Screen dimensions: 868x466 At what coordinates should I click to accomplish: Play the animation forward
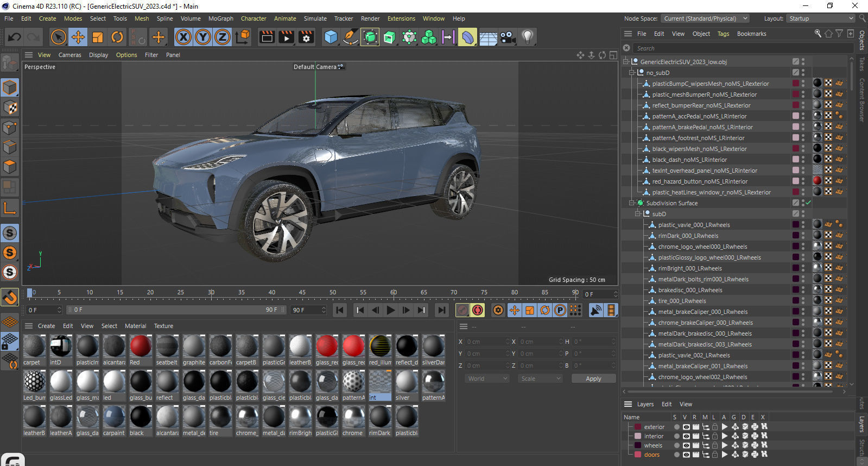(390, 310)
